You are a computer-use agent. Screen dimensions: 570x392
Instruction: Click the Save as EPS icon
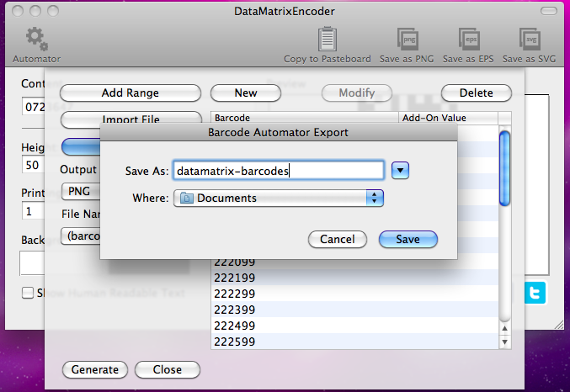coord(469,39)
